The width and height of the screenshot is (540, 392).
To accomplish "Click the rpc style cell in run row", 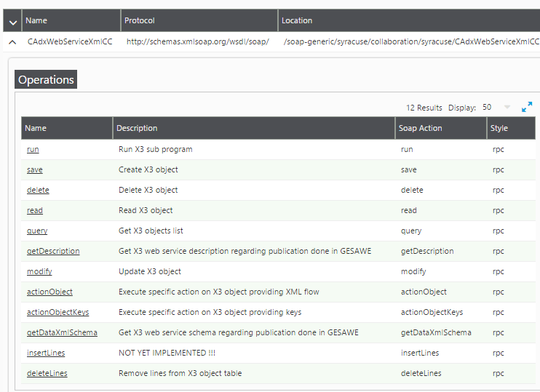I will pos(498,149).
